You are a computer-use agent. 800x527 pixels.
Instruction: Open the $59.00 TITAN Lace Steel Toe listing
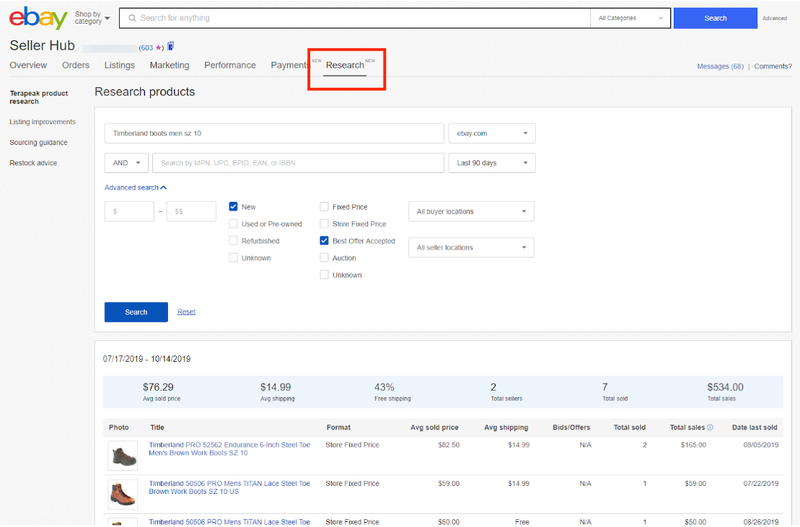tap(229, 487)
